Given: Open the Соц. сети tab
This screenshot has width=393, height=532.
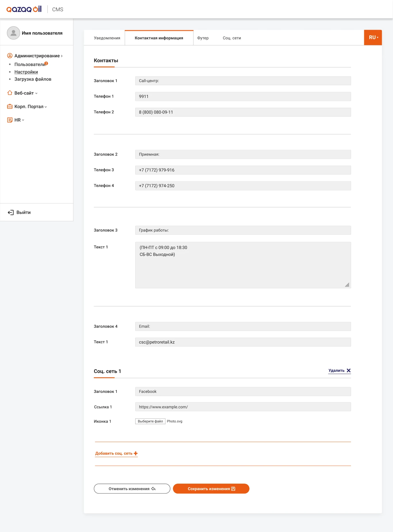Looking at the screenshot, I should [x=232, y=38].
